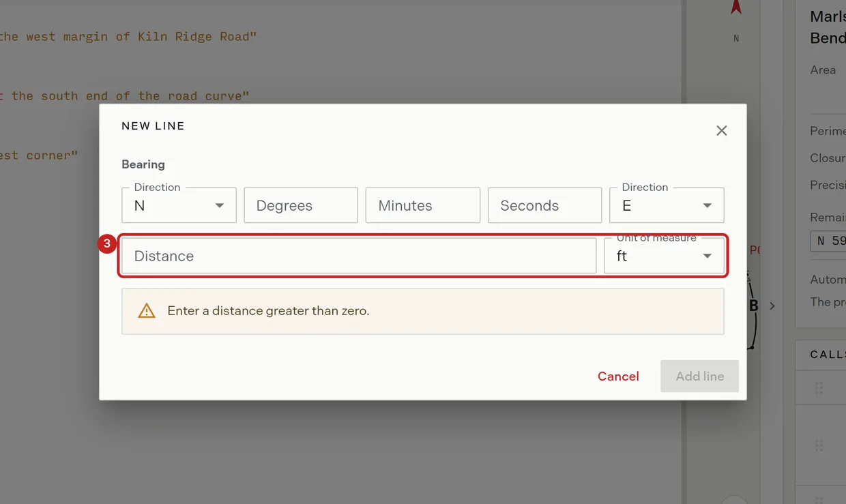Grab the first drag handle in Calls list
The width and height of the screenshot is (846, 504).
click(x=819, y=388)
